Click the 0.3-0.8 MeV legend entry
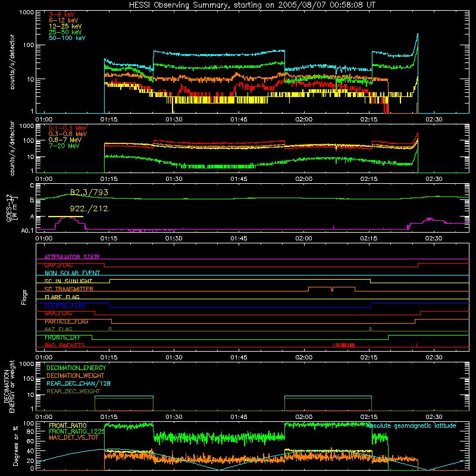This screenshot has width=476, height=476. [68, 134]
